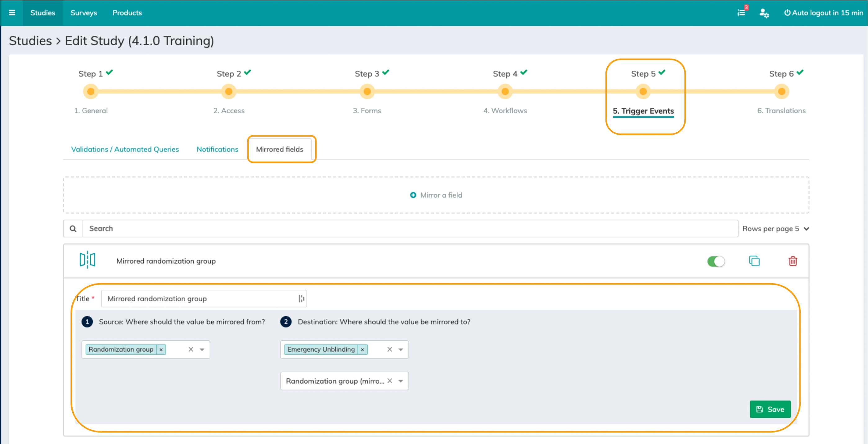Open the user settings icon

(x=763, y=13)
